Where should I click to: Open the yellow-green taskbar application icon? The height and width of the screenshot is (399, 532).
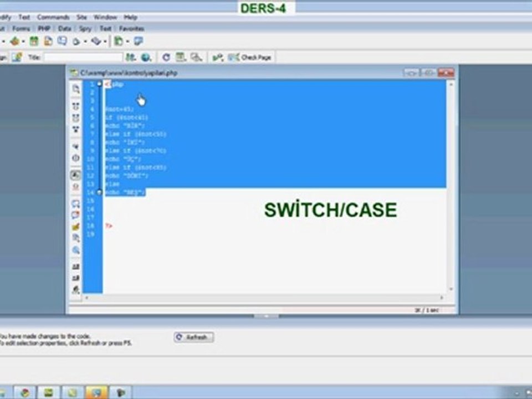(x=72, y=392)
